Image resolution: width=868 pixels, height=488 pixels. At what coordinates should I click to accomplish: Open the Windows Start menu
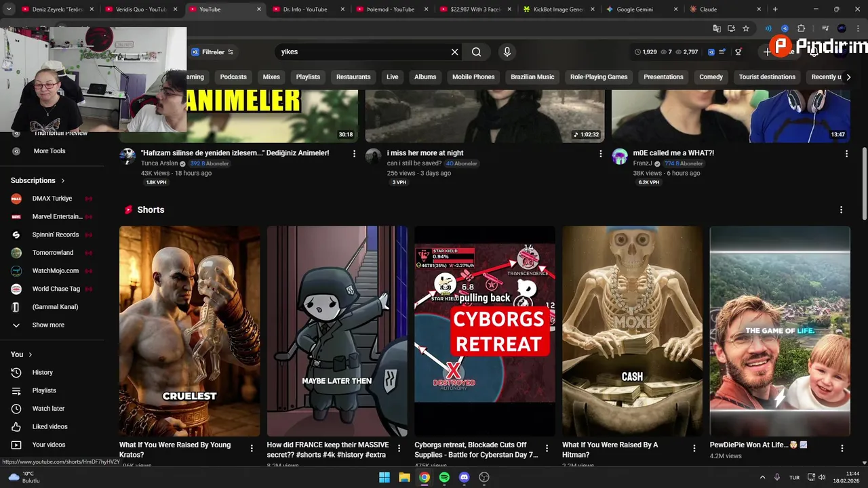[384, 477]
